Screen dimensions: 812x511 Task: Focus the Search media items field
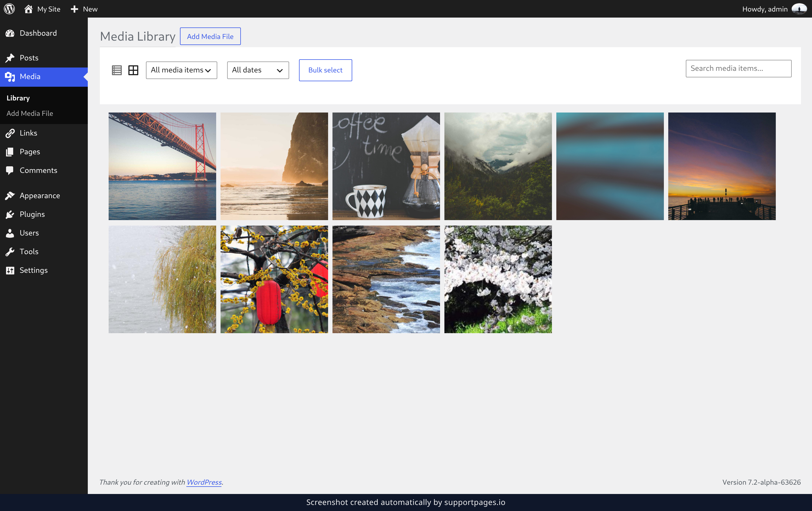click(738, 68)
